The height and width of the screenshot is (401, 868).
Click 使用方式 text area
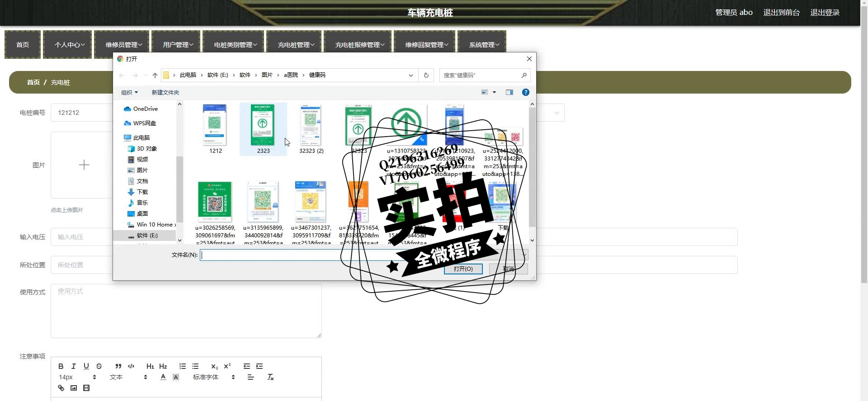pyautogui.click(x=186, y=311)
